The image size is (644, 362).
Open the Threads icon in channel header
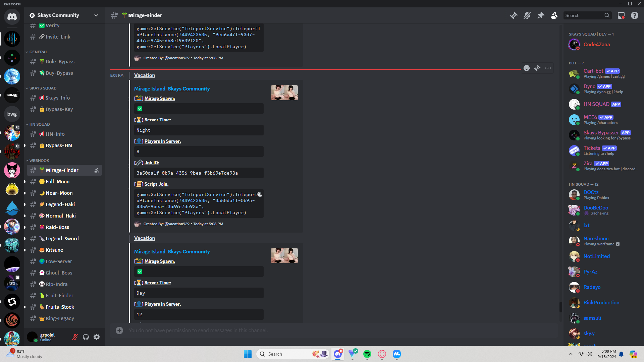514,15
